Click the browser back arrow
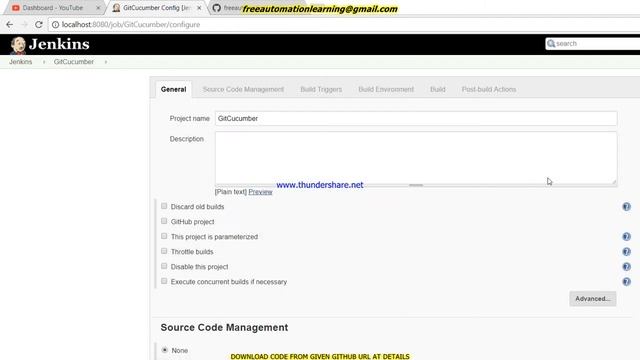Screen dimensions: 640x360 point(9,24)
